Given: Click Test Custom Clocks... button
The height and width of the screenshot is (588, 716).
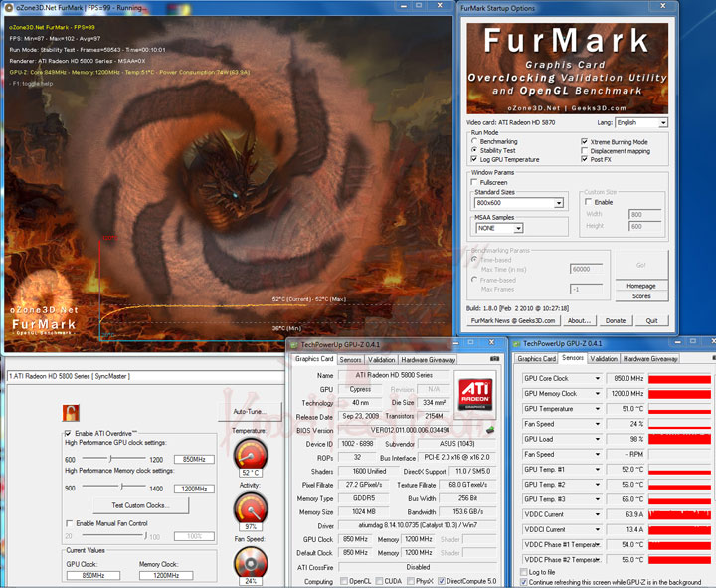Looking at the screenshot, I should 140,505.
